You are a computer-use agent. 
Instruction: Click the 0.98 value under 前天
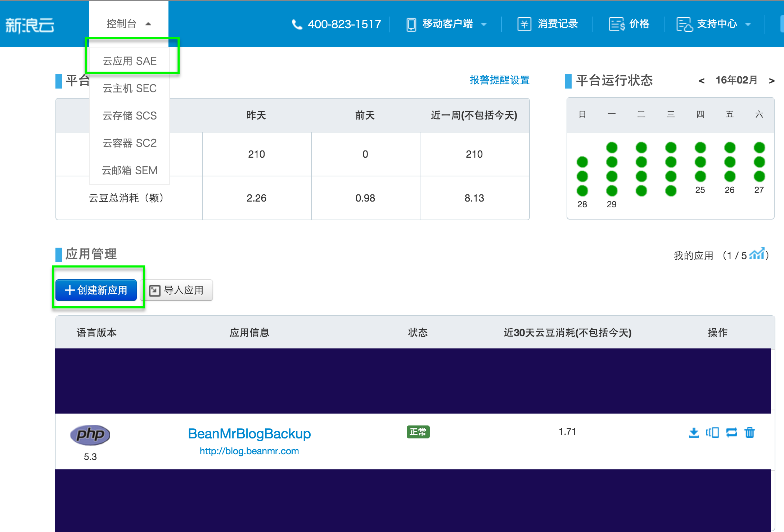365,198
